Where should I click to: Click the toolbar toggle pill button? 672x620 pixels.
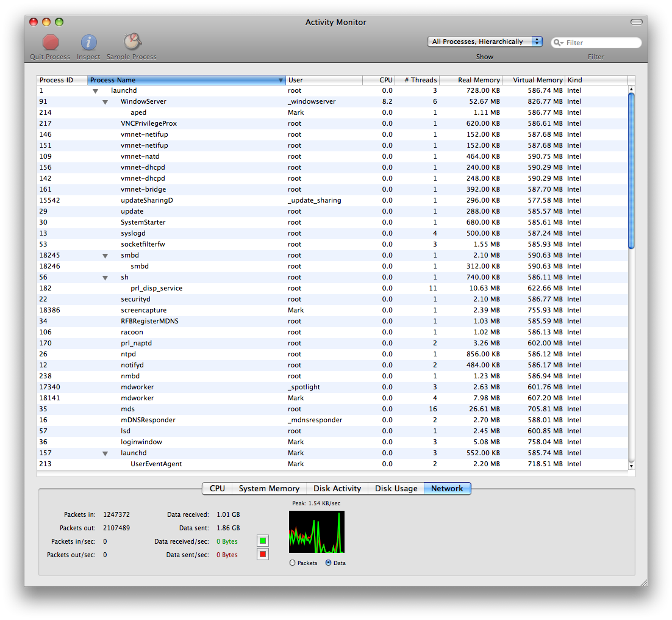point(637,22)
